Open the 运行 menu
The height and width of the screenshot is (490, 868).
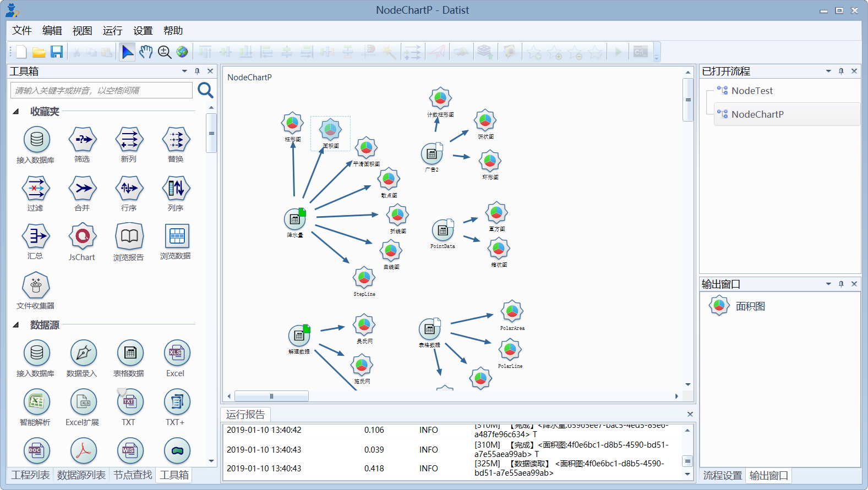click(x=112, y=31)
